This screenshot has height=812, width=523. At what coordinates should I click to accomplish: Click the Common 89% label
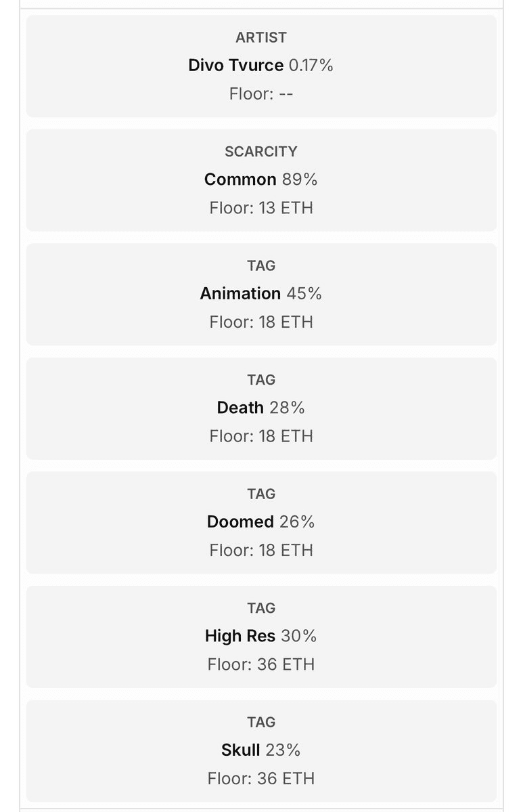click(260, 179)
